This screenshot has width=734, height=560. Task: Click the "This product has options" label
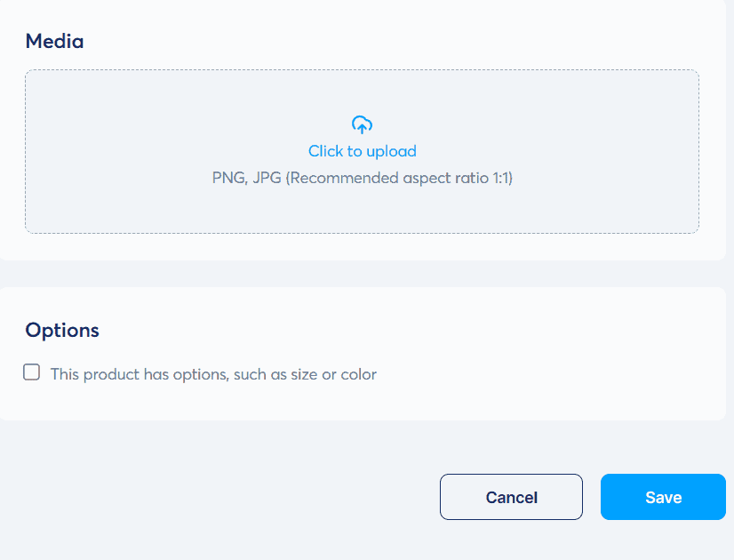[x=213, y=374]
